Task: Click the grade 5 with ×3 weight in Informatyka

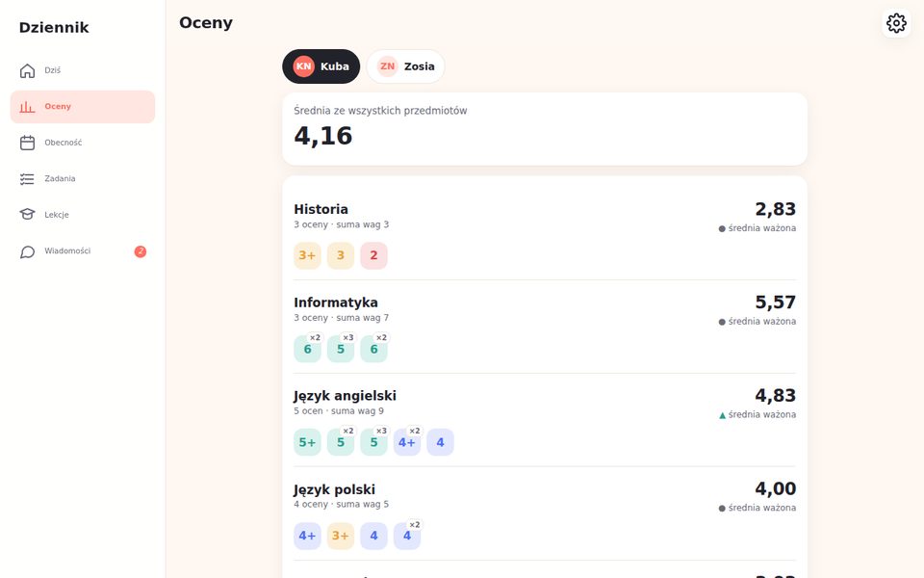Action: point(341,349)
